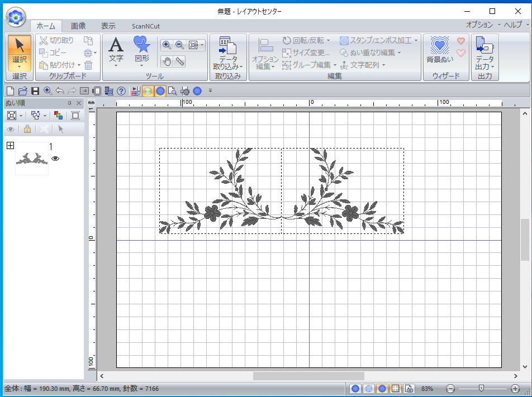Open the ScanNCut tab
The image size is (532, 397).
pyautogui.click(x=145, y=26)
